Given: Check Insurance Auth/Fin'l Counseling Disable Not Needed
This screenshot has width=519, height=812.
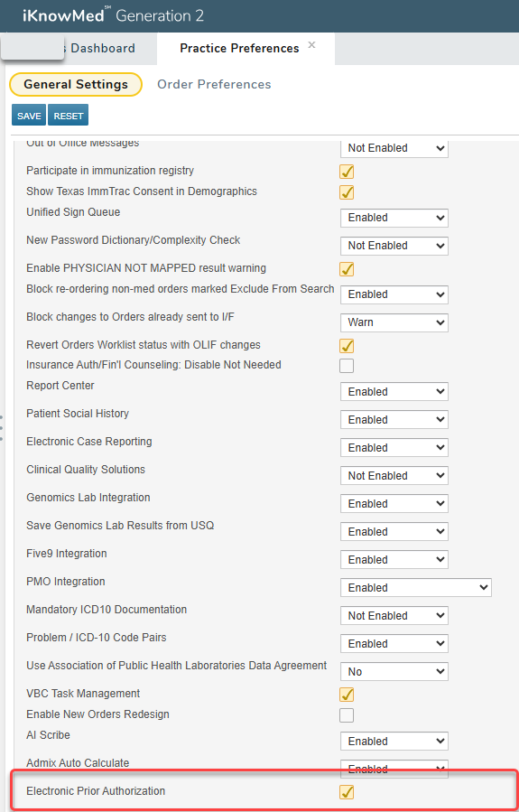Looking at the screenshot, I should (347, 366).
